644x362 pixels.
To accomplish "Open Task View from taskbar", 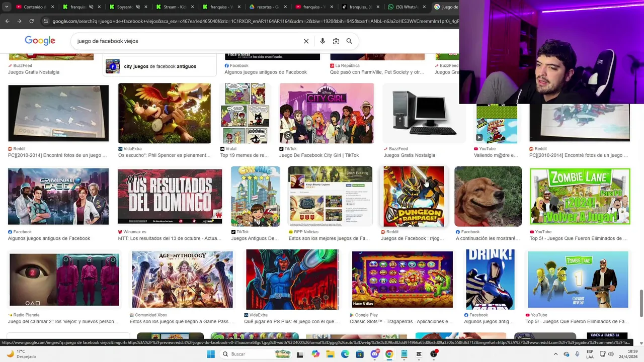I will point(300,354).
